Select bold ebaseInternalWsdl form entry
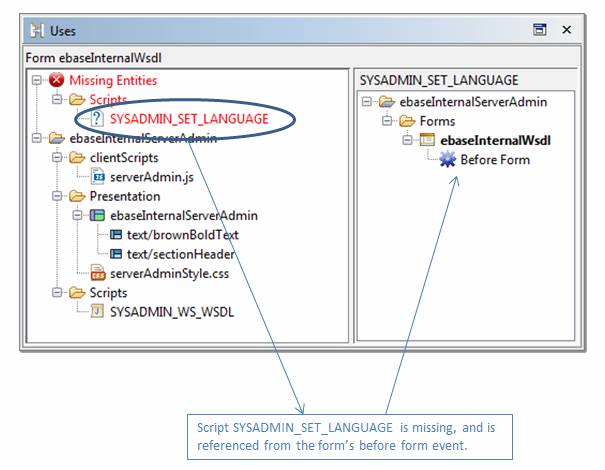This screenshot has width=605, height=470. 496,140
